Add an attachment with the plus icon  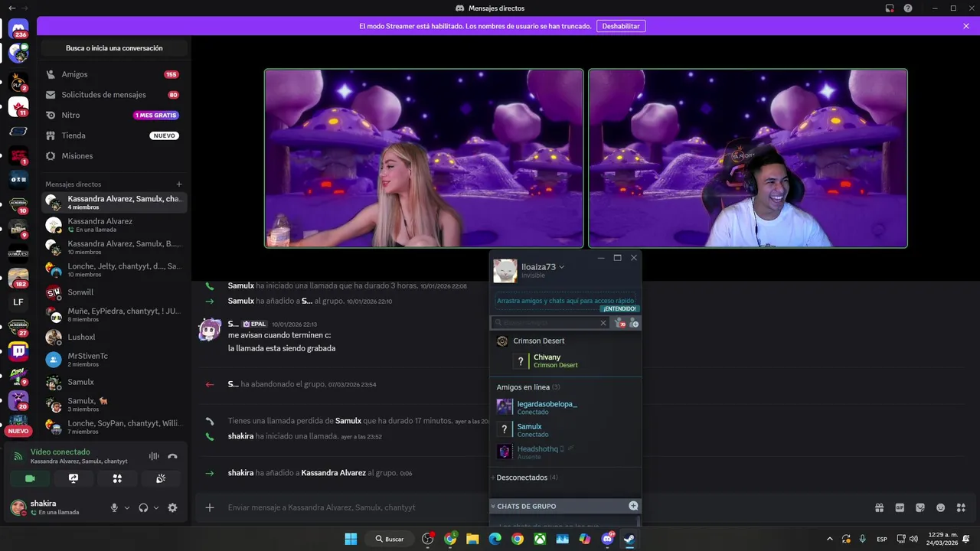(210, 507)
